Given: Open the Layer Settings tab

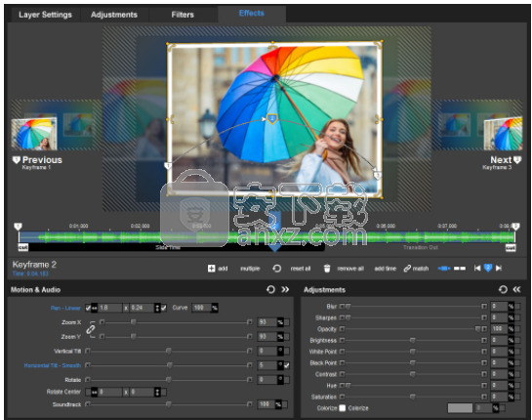Looking at the screenshot, I should click(x=46, y=15).
